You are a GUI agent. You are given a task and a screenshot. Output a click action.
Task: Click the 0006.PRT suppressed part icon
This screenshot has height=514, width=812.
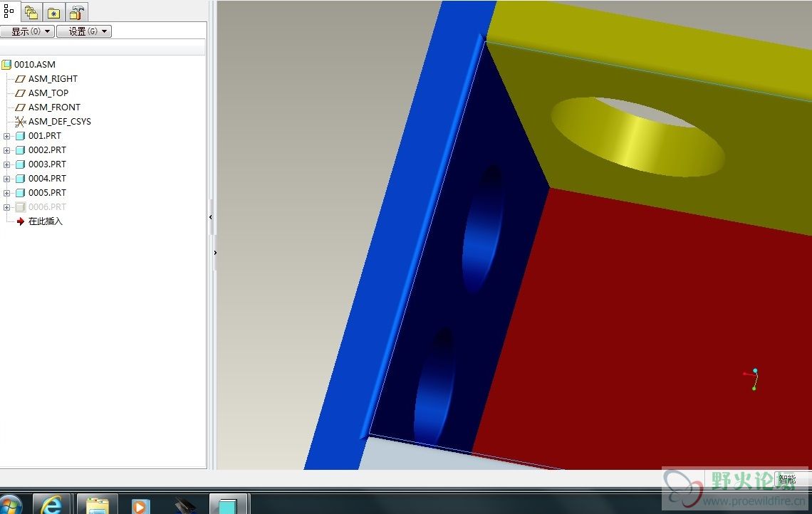[x=20, y=207]
